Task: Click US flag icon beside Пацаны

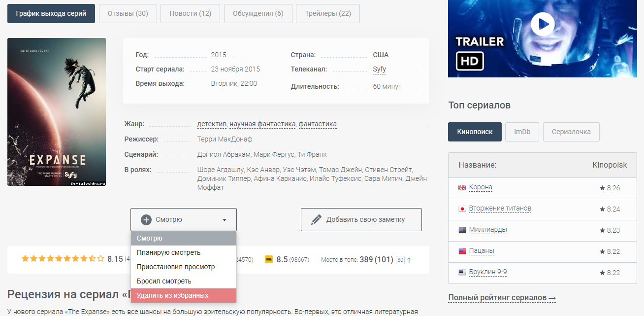Action: (462, 251)
